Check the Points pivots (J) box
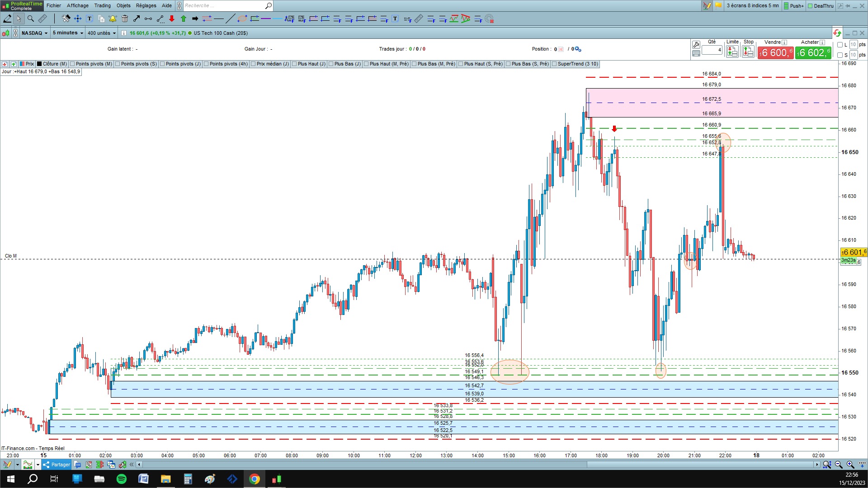The height and width of the screenshot is (488, 868). coord(162,64)
